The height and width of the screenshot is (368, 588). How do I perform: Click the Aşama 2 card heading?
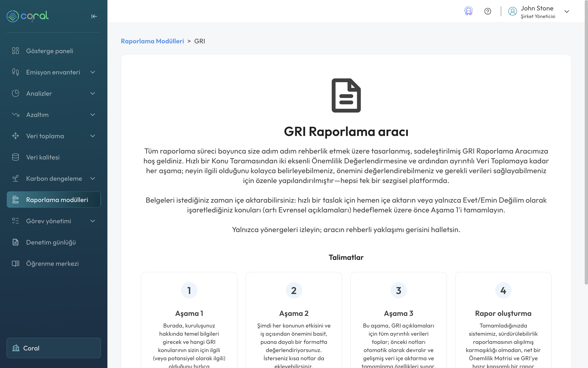point(294,313)
